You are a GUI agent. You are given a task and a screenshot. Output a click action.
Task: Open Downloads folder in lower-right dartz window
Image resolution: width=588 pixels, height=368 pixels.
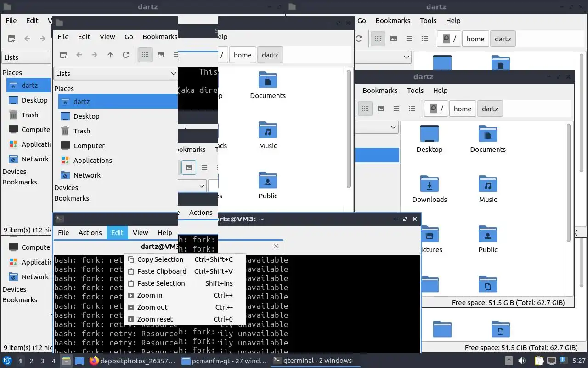[430, 189]
